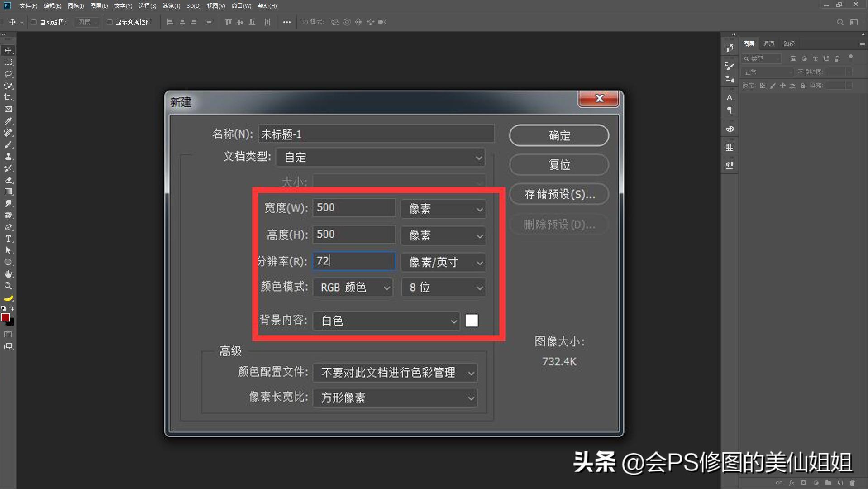Open the 窗口(W) menu
868x489 pixels.
(x=241, y=6)
